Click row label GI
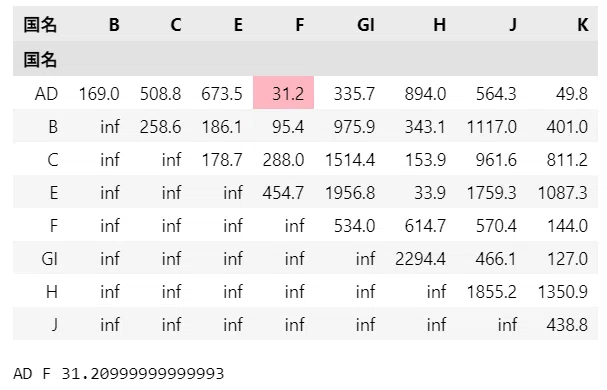This screenshot has height=390, width=607. click(x=50, y=258)
